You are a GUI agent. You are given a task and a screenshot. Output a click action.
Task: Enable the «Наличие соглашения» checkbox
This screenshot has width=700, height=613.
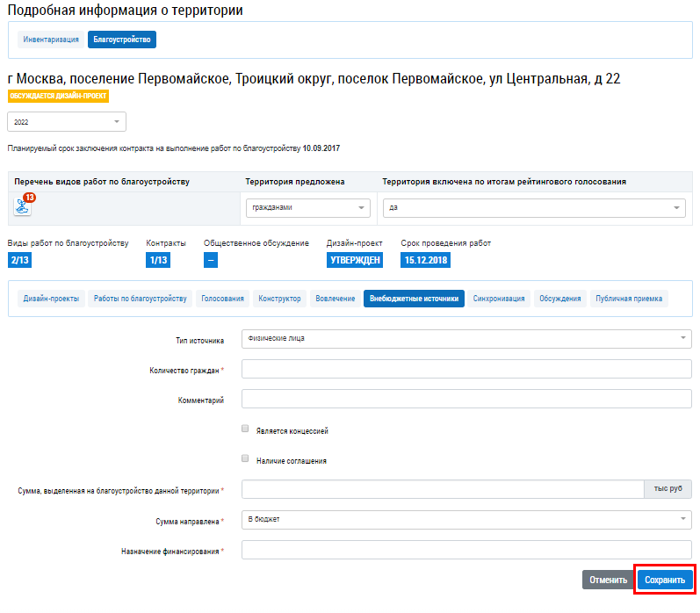pyautogui.click(x=245, y=458)
